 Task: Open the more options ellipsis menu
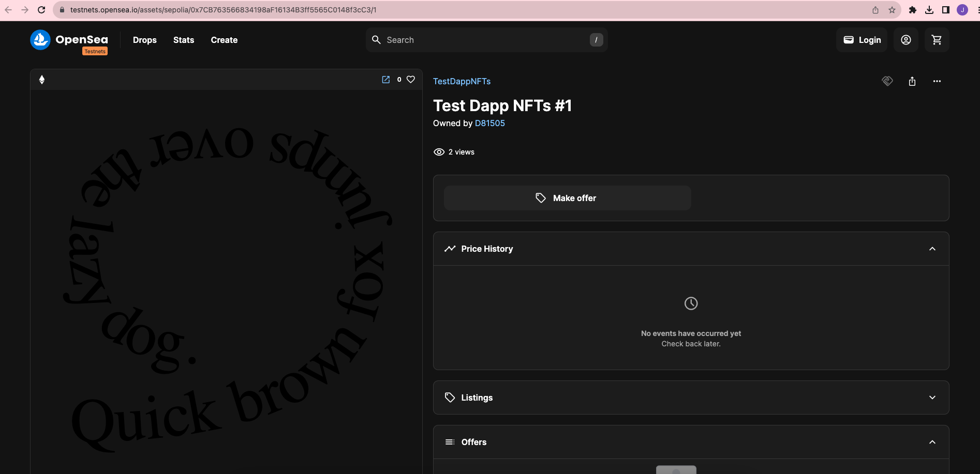937,81
